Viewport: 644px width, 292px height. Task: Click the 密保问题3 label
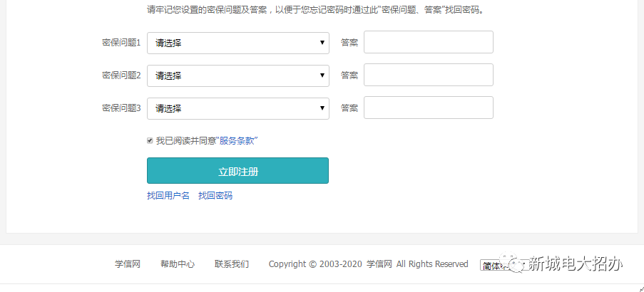[121, 108]
